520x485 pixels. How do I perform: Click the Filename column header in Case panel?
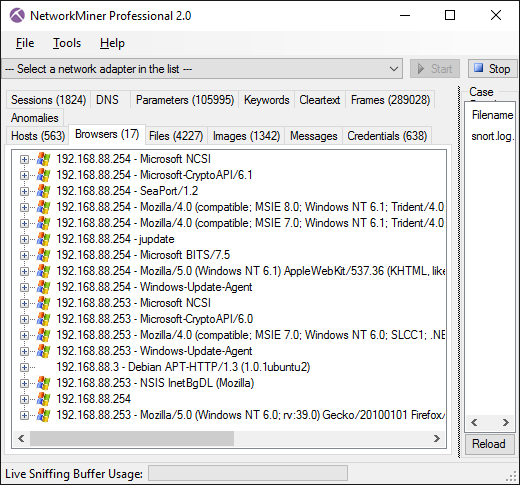(492, 115)
